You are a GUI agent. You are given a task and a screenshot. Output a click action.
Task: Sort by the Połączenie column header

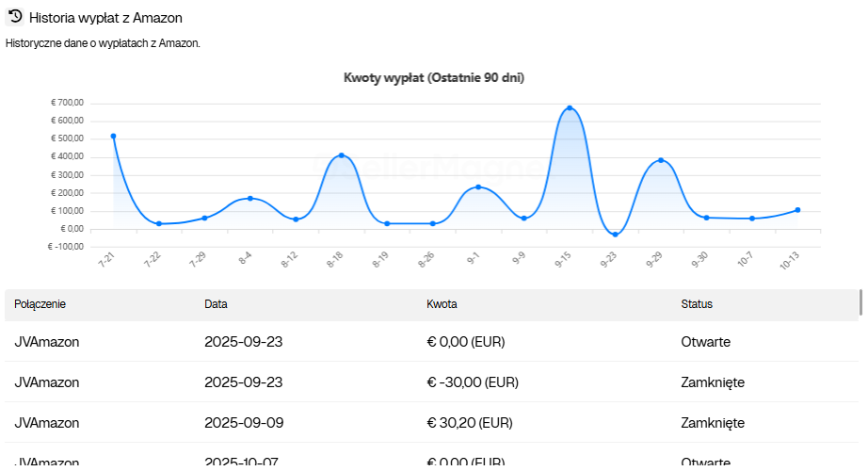tap(40, 304)
